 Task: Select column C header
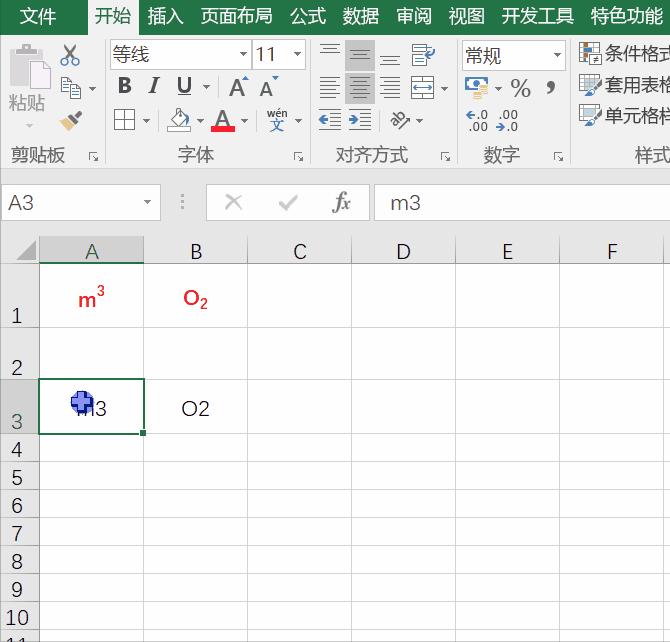pos(300,250)
